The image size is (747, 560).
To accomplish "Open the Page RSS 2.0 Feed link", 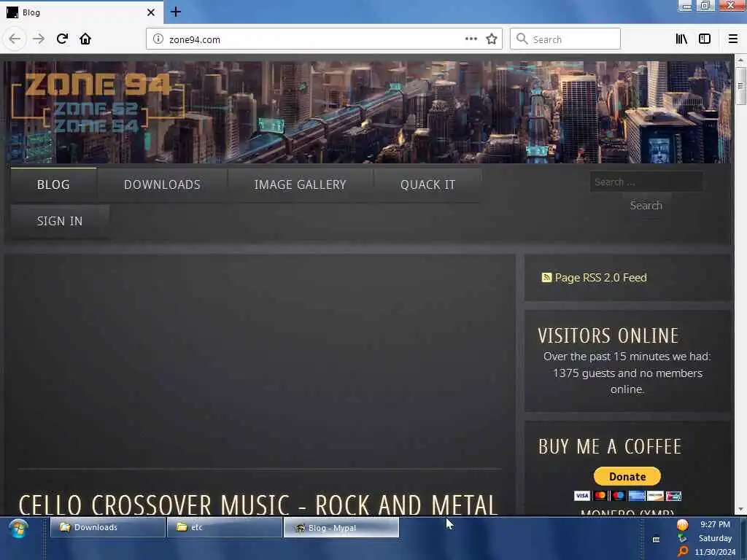I will coord(601,278).
